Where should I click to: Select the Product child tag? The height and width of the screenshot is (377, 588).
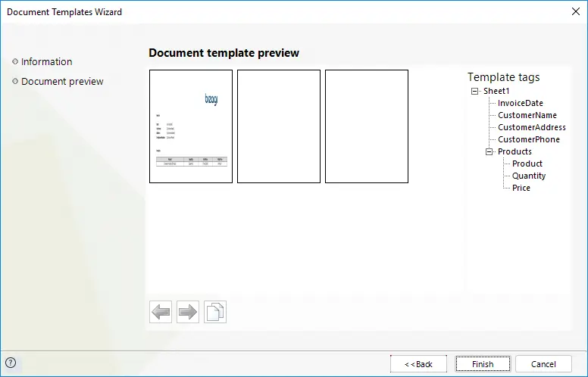tap(527, 164)
